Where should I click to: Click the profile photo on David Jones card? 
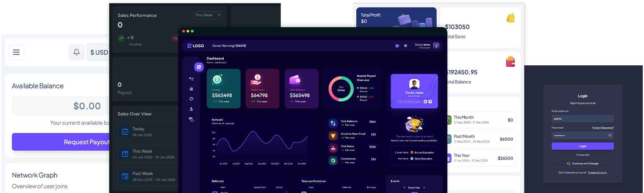(414, 84)
